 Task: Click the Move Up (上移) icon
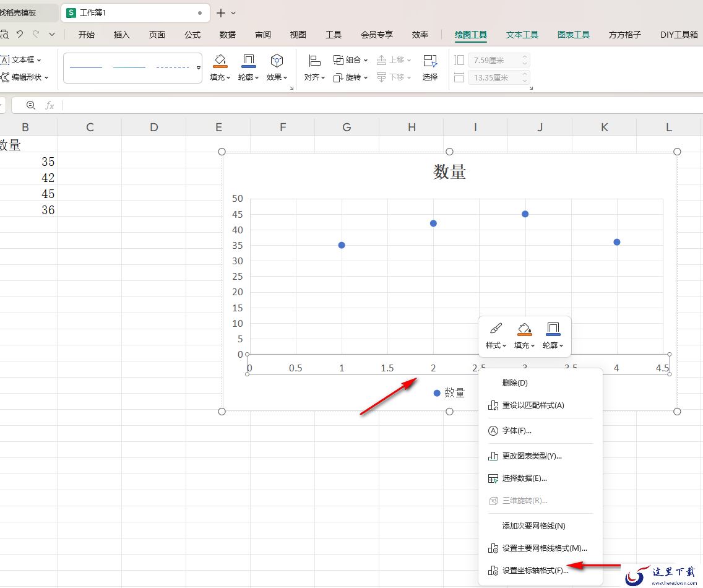[x=382, y=59]
